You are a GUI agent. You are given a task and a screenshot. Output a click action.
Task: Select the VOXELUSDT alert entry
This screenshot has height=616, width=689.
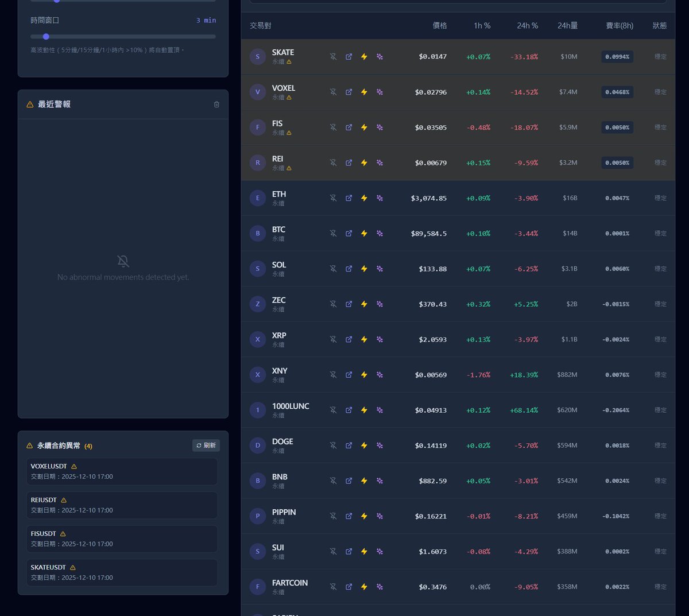click(x=122, y=471)
